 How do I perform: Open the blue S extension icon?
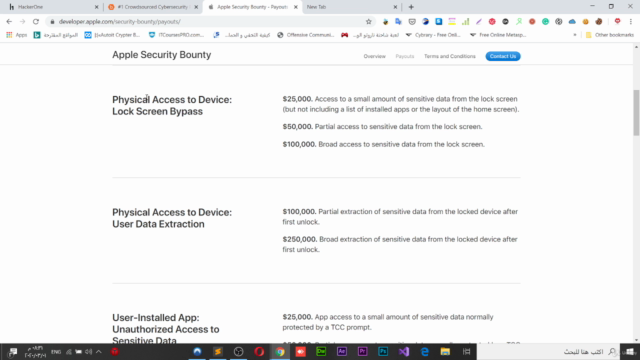coord(439,22)
